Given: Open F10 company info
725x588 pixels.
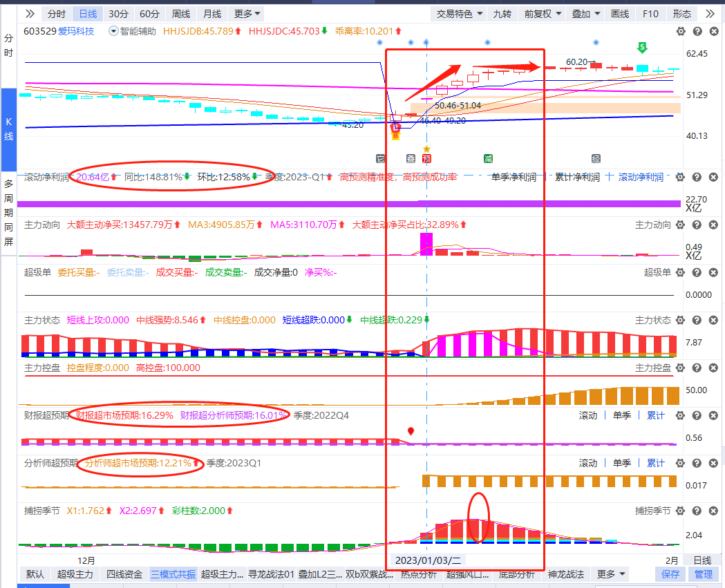Looking at the screenshot, I should tap(650, 14).
